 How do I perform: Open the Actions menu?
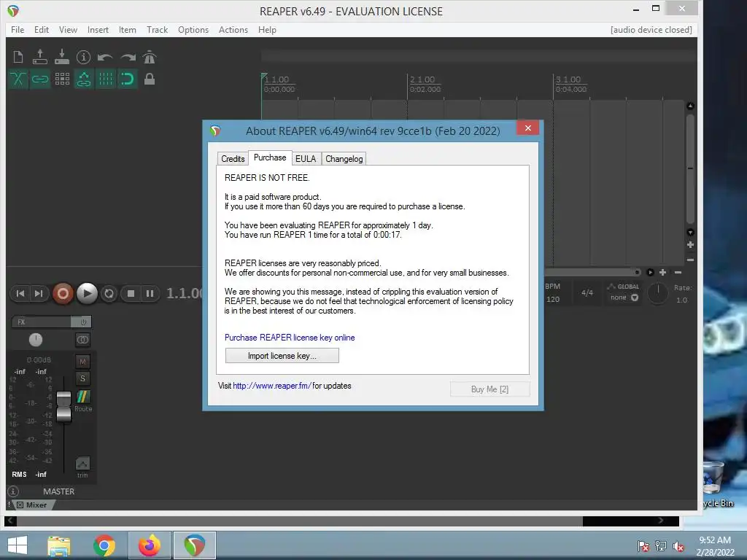pyautogui.click(x=233, y=29)
